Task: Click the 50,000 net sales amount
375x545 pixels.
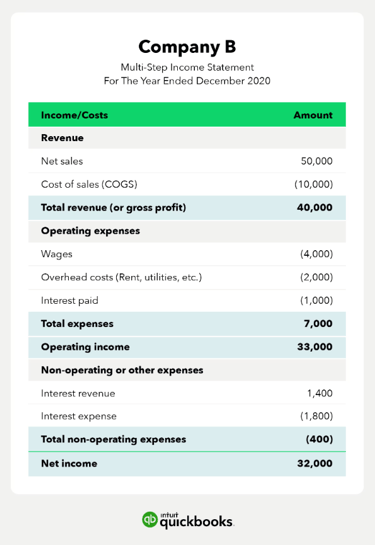Action: click(317, 161)
